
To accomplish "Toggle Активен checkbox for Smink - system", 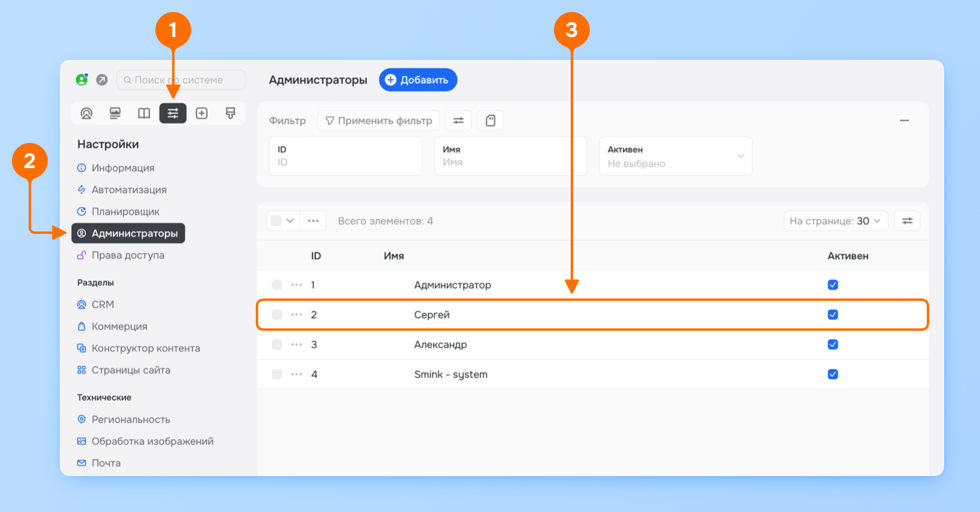I will [833, 374].
